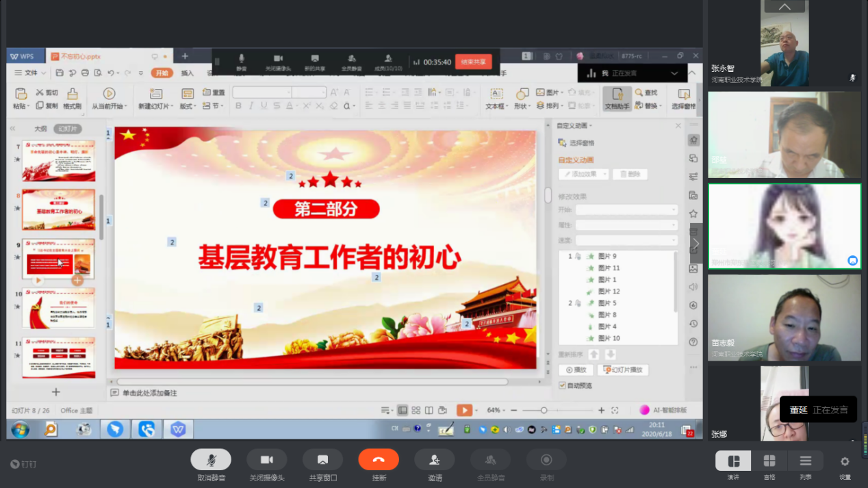Adjust zoom slider handle in status bar
This screenshot has width=868, height=488.
544,410
